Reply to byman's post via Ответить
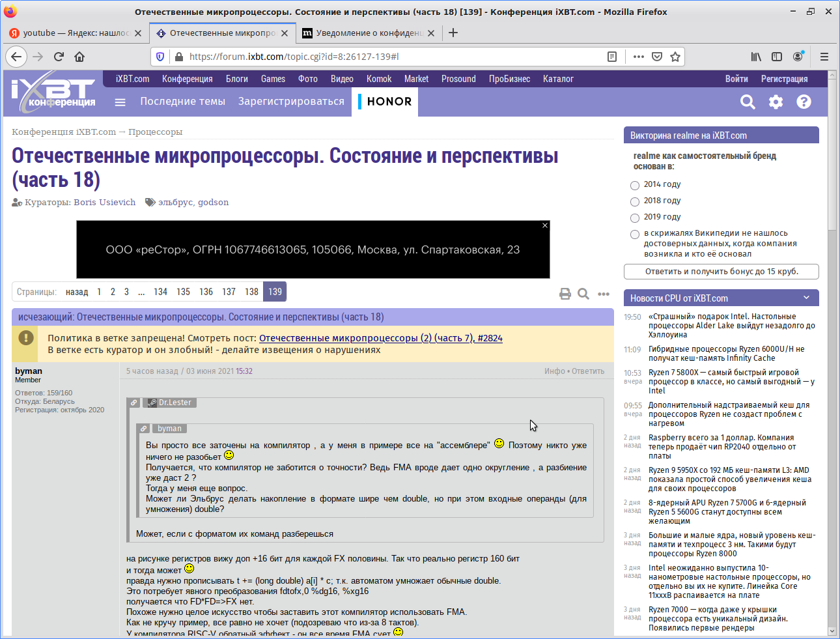The width and height of the screenshot is (840, 639). 588,371
